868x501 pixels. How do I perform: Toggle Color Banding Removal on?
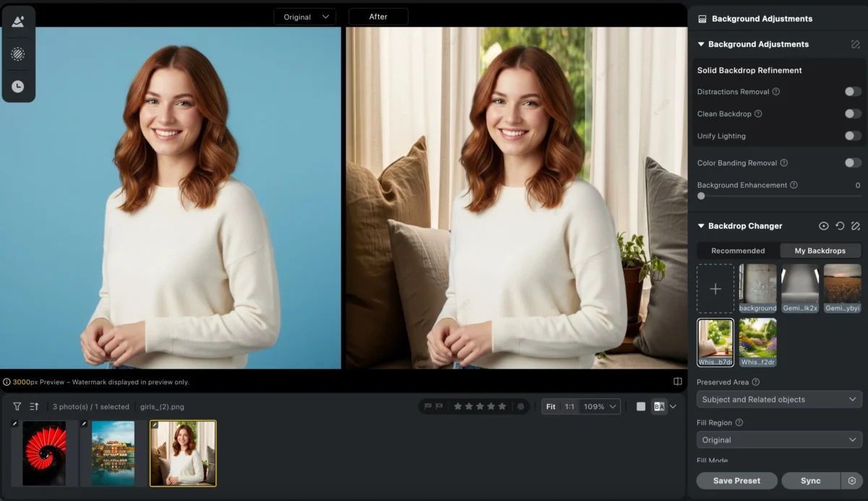(853, 163)
